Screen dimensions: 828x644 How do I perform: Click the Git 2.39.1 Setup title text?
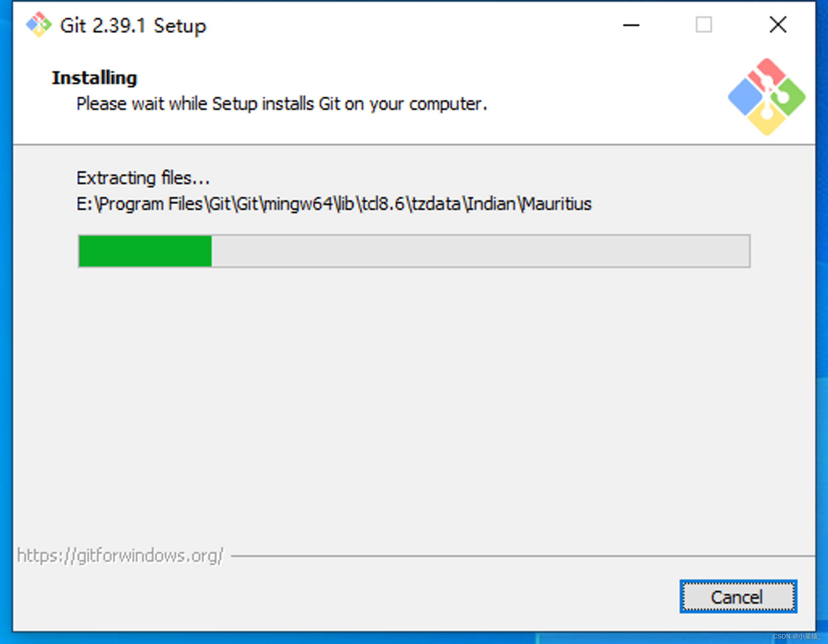pyautogui.click(x=133, y=26)
